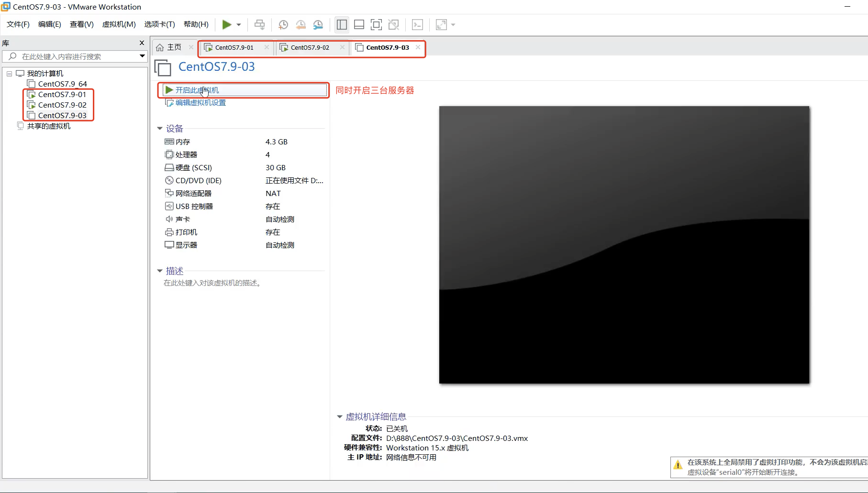Click the Workstation 15.x 虚拟机 compatibility text
The height and width of the screenshot is (493, 868).
tap(427, 448)
